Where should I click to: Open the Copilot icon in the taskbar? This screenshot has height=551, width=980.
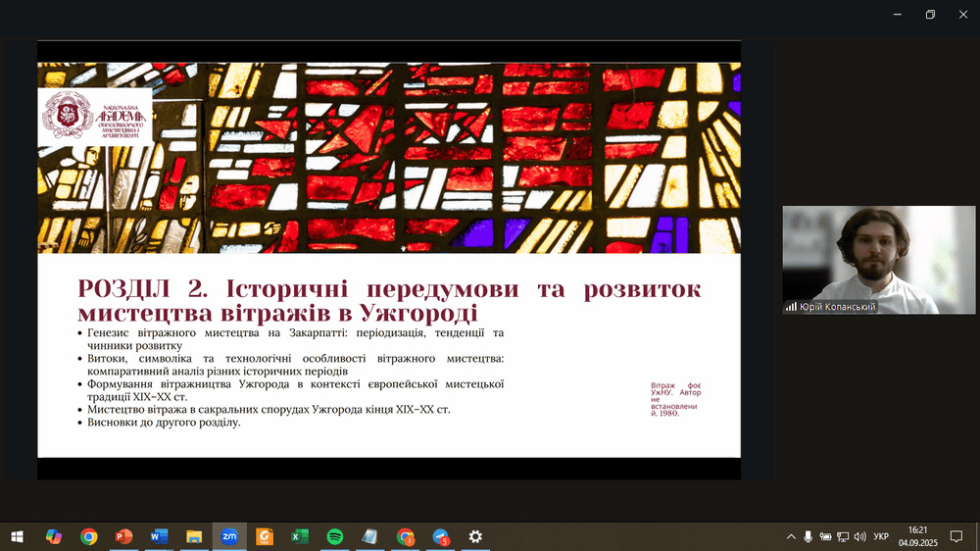pos(54,536)
